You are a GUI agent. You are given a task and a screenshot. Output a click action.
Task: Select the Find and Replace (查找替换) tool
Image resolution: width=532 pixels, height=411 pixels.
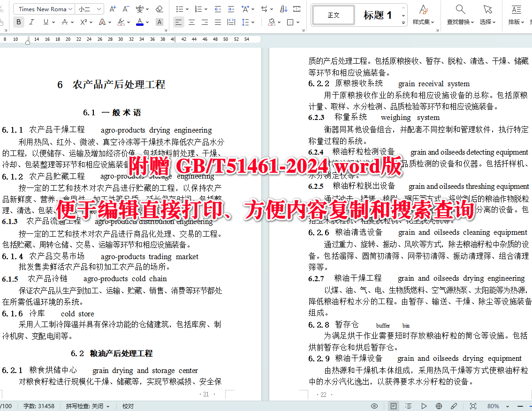(x=460, y=15)
